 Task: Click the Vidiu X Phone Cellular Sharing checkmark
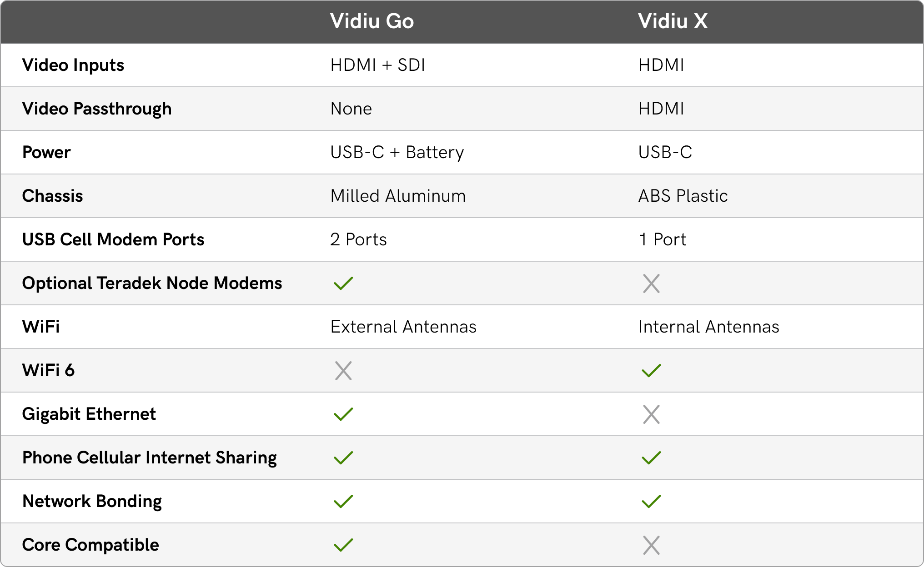click(651, 458)
